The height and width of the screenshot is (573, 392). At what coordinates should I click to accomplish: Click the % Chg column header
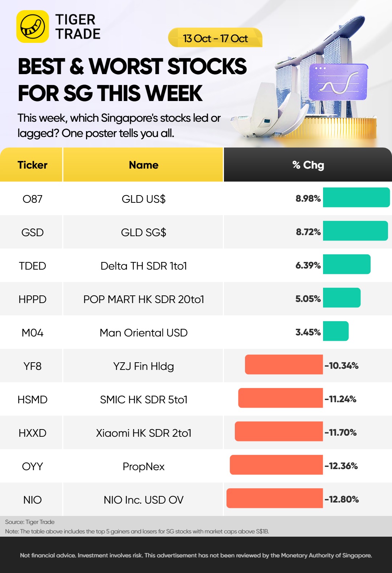(308, 165)
